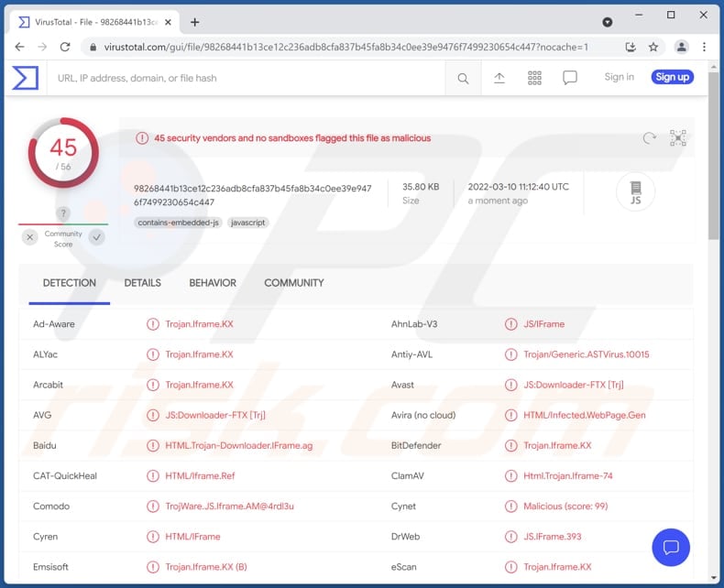Go back with the browser back arrow
The image size is (724, 588).
point(19,47)
